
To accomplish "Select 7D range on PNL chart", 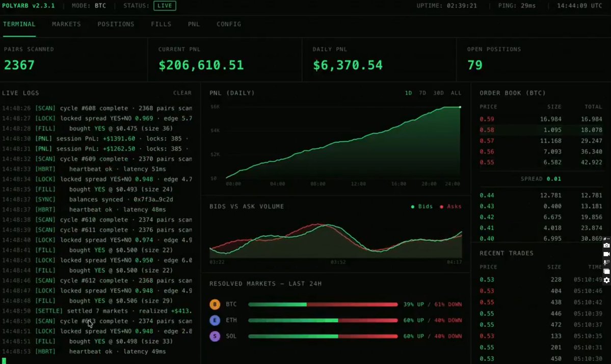I will pyautogui.click(x=422, y=93).
